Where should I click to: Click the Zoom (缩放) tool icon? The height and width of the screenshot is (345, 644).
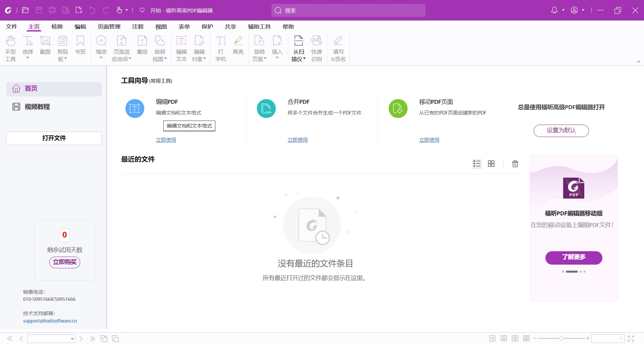tap(101, 41)
